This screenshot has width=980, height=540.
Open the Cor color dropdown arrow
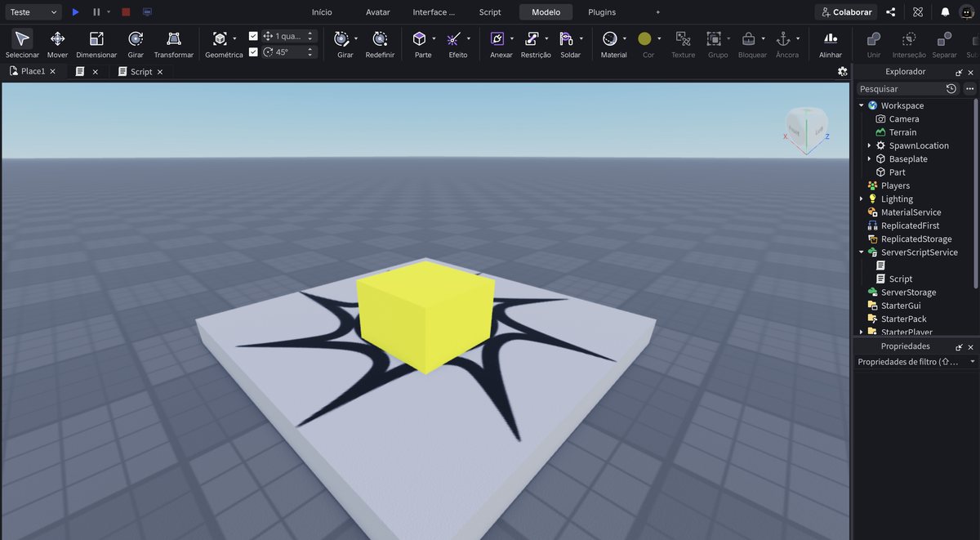point(659,38)
